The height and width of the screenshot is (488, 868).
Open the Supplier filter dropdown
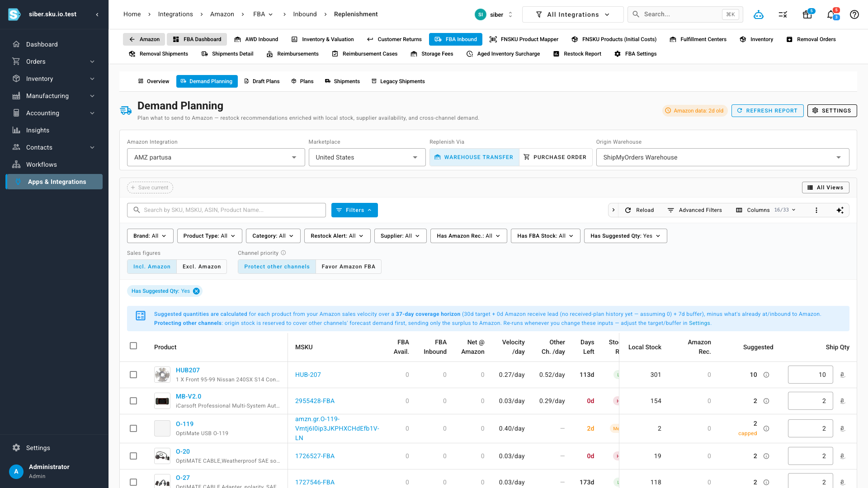point(400,236)
